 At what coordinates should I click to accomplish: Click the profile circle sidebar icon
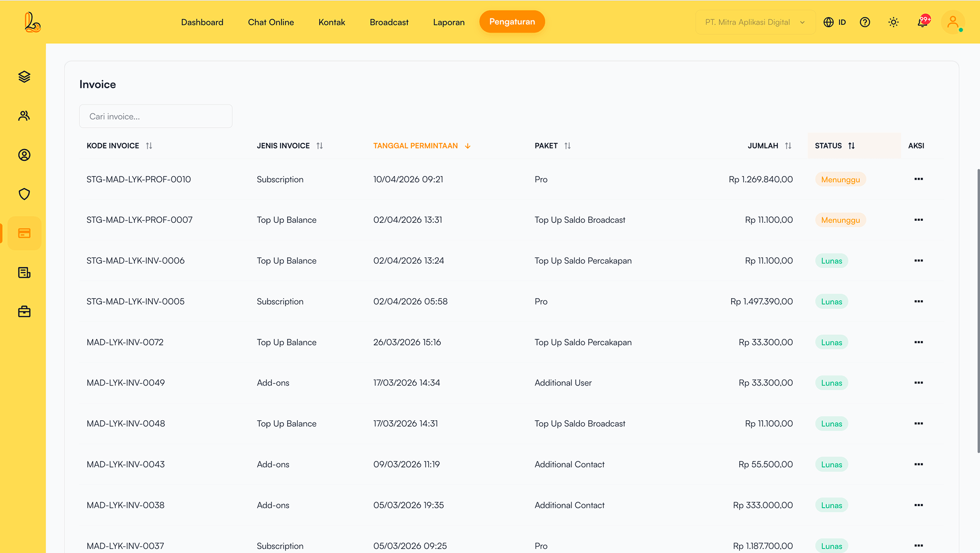coord(24,155)
